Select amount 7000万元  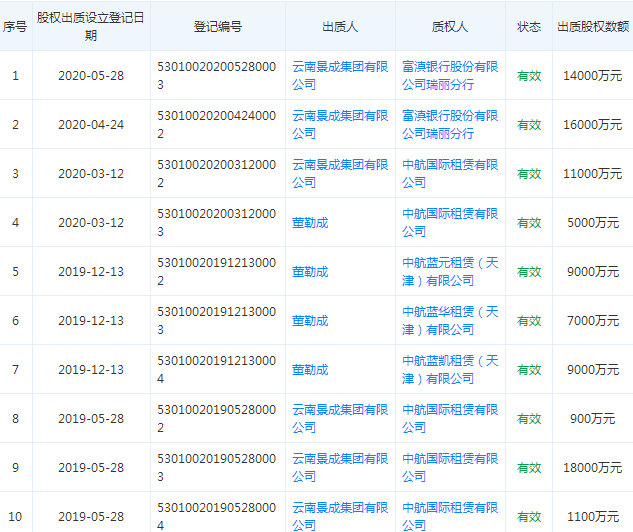click(593, 320)
